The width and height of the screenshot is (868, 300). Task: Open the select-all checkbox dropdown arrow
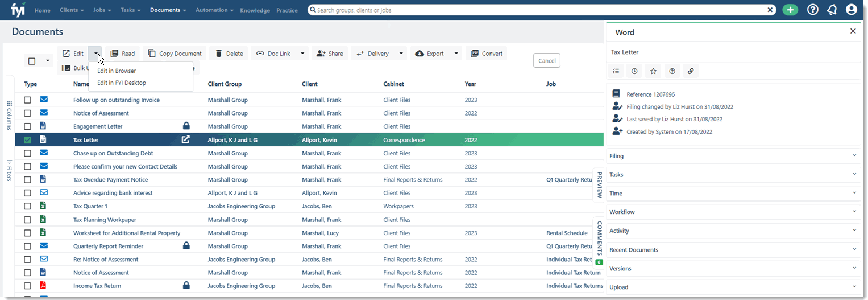coord(47,61)
